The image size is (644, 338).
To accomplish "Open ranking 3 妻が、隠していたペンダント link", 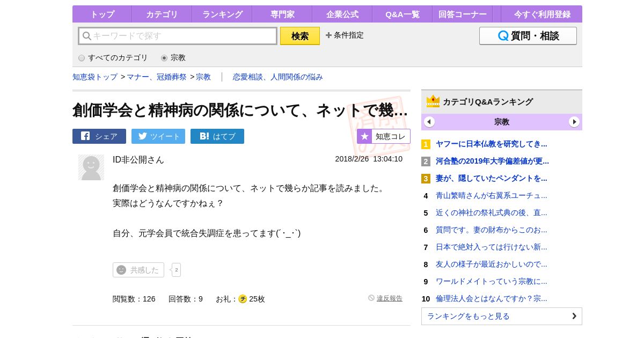I will 492,178.
